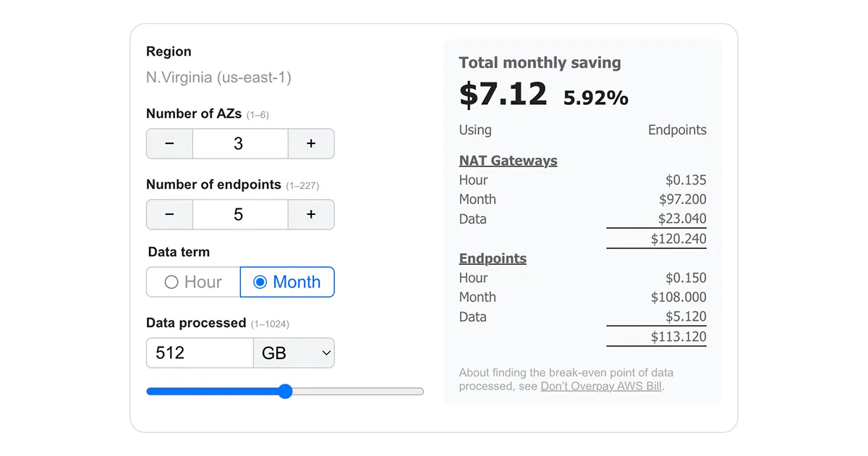The image size is (868, 456).
Task: Select the Month data term option
Action: pyautogui.click(x=287, y=282)
